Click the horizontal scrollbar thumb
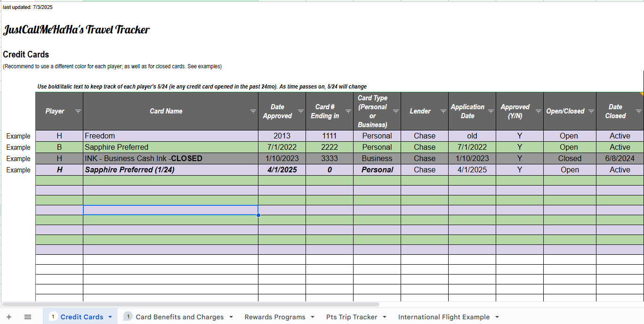This screenshot has height=324, width=644. click(191, 305)
